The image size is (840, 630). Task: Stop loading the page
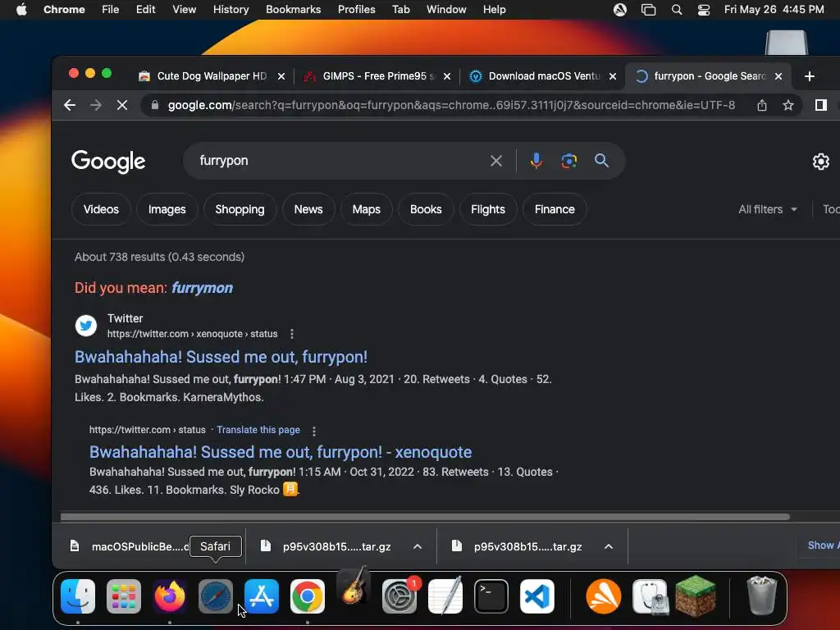(x=122, y=105)
